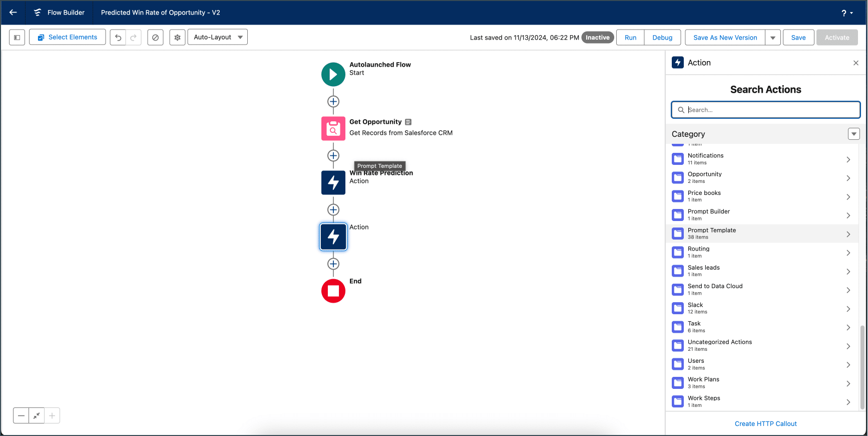This screenshot has width=868, height=436.
Task: Select the Win Rate Prediction action icon
Action: [333, 182]
